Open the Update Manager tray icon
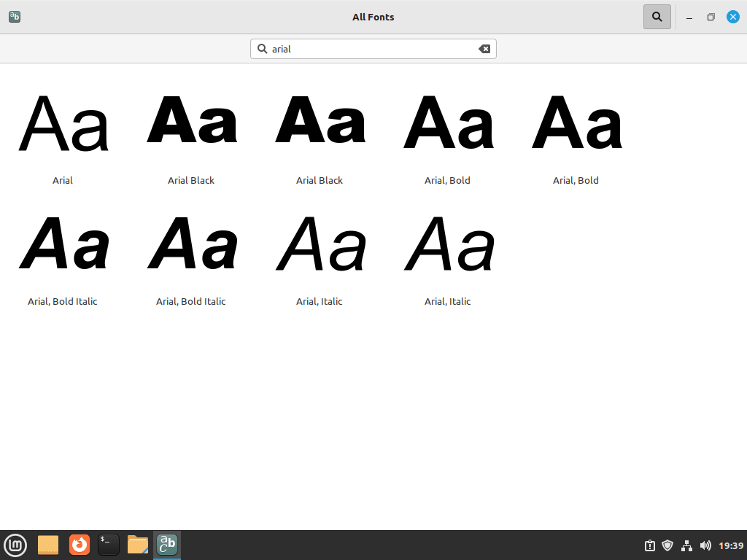Image resolution: width=747 pixels, height=560 pixels. 649,545
